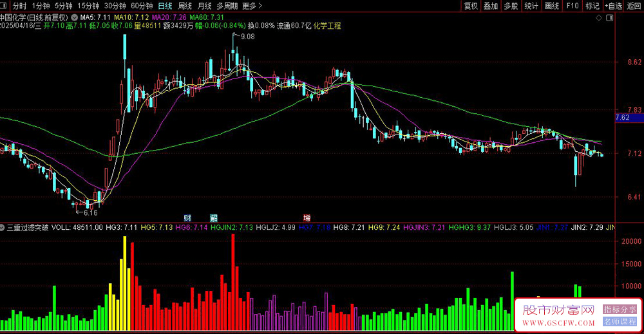Click the 量48511 volume value
Screen dimensions: 644x334
click(147, 26)
